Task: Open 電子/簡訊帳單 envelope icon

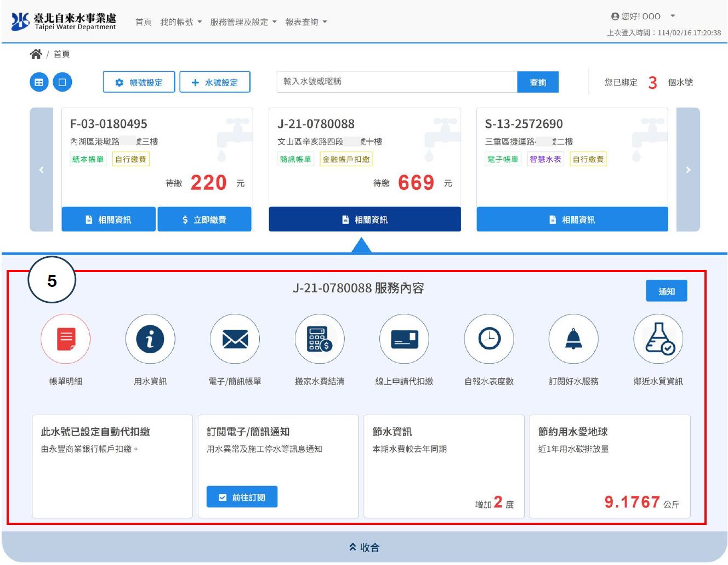Action: [x=235, y=339]
